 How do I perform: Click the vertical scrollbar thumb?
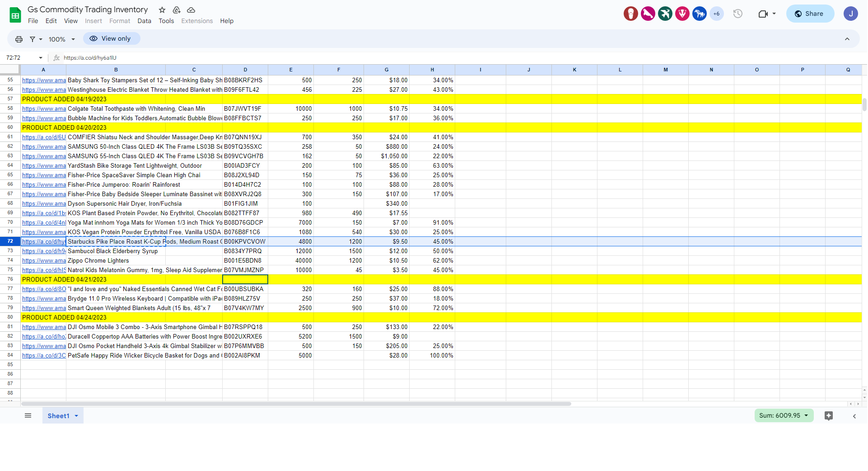click(x=864, y=104)
